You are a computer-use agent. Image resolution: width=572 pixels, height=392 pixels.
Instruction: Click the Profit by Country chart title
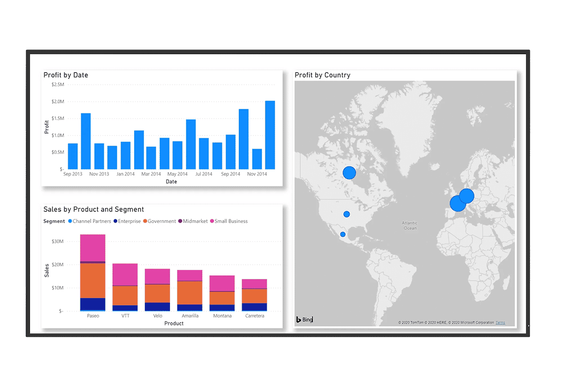click(322, 75)
